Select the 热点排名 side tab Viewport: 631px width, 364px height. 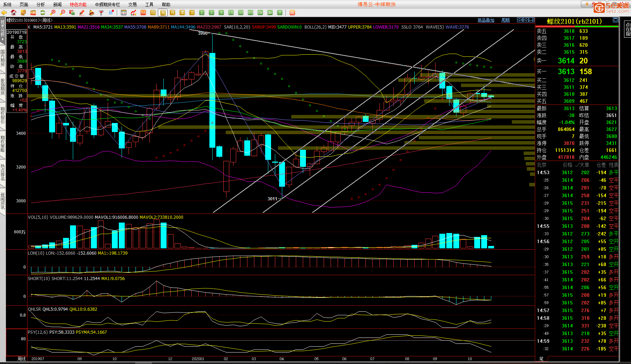[3, 173]
